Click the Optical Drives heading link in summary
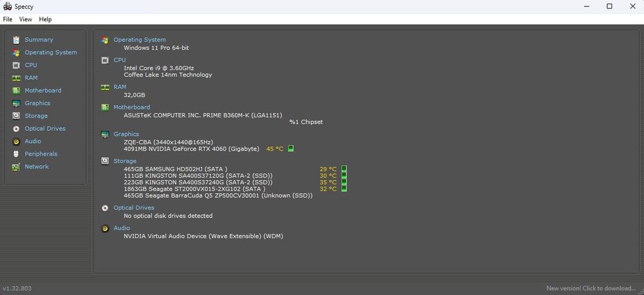The width and height of the screenshot is (644, 295). tap(134, 208)
